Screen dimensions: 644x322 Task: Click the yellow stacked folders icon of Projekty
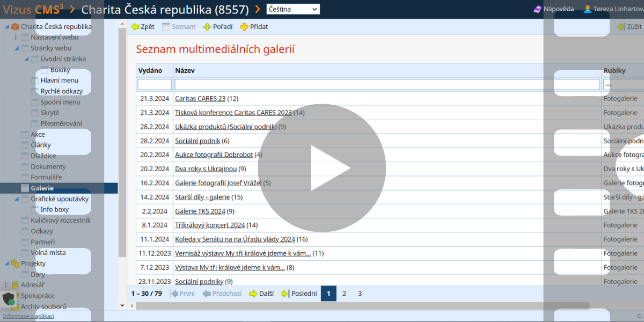15,264
